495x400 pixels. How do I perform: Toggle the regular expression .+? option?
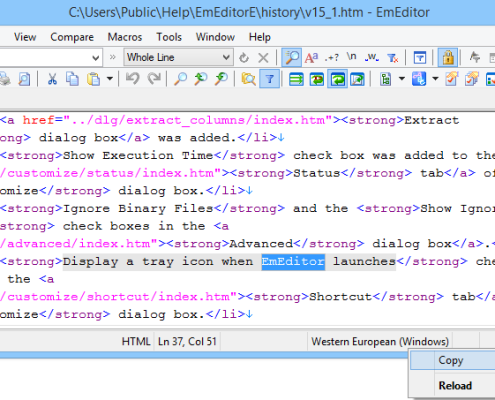coord(332,58)
